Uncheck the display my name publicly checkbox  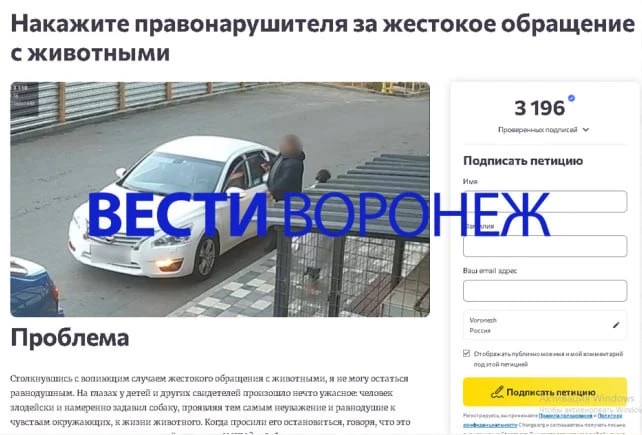(x=466, y=353)
